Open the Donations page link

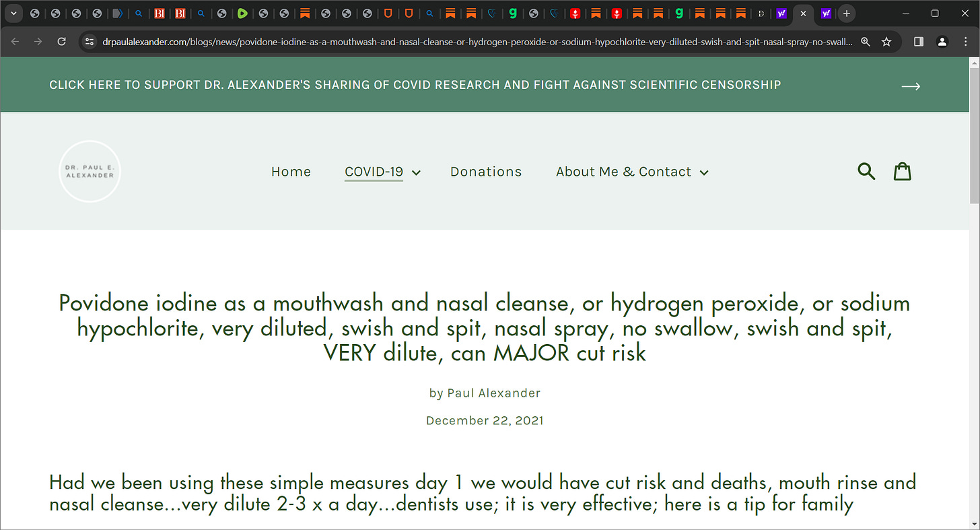[x=486, y=172]
